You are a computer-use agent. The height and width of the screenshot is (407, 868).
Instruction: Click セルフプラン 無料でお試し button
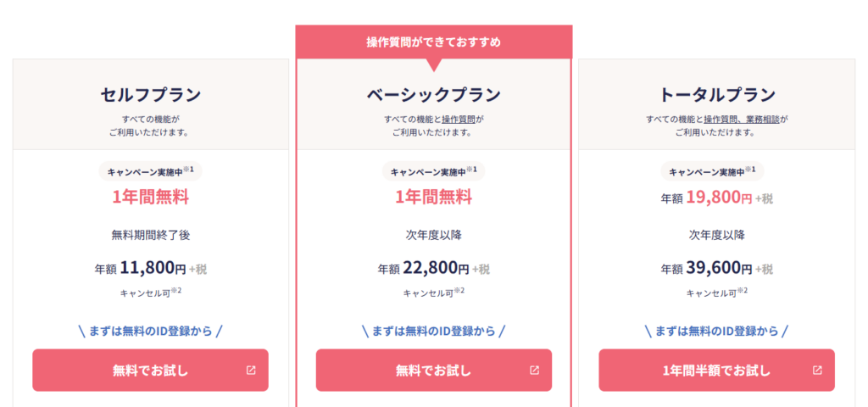click(x=150, y=371)
